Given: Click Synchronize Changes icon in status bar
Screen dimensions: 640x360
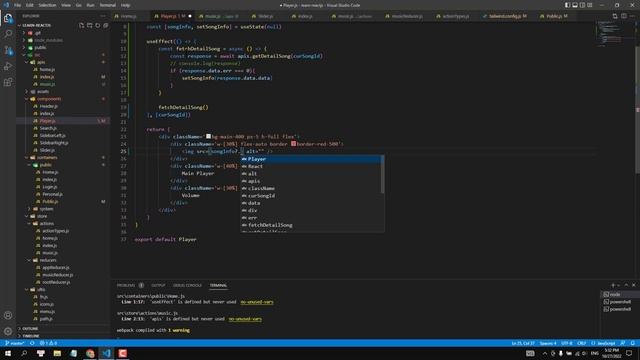Looking at the screenshot, I should [32, 343].
